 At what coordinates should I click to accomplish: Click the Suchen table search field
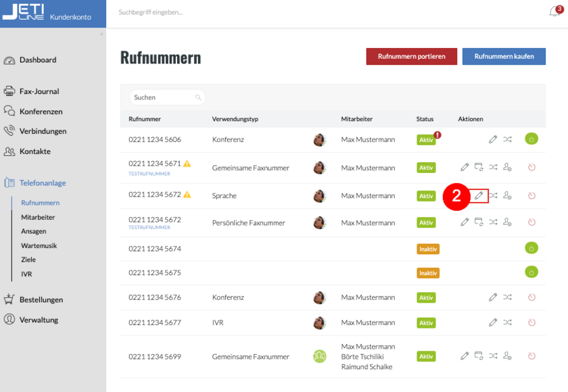coord(164,97)
